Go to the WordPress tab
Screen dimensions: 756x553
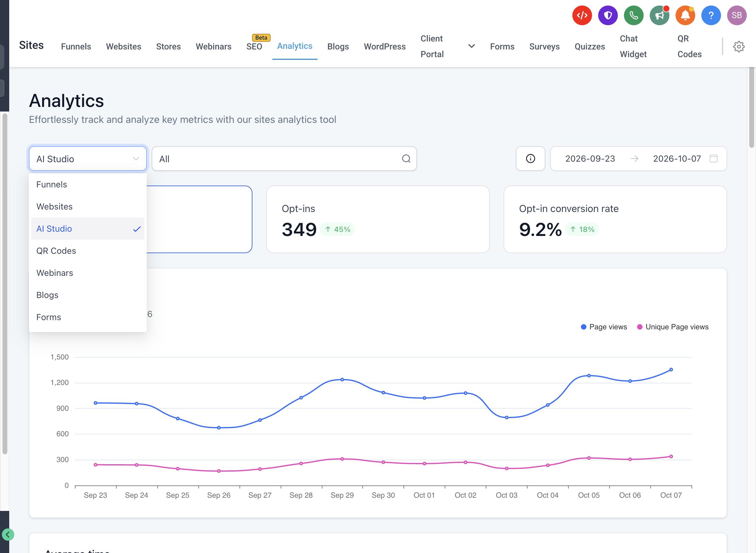385,46
